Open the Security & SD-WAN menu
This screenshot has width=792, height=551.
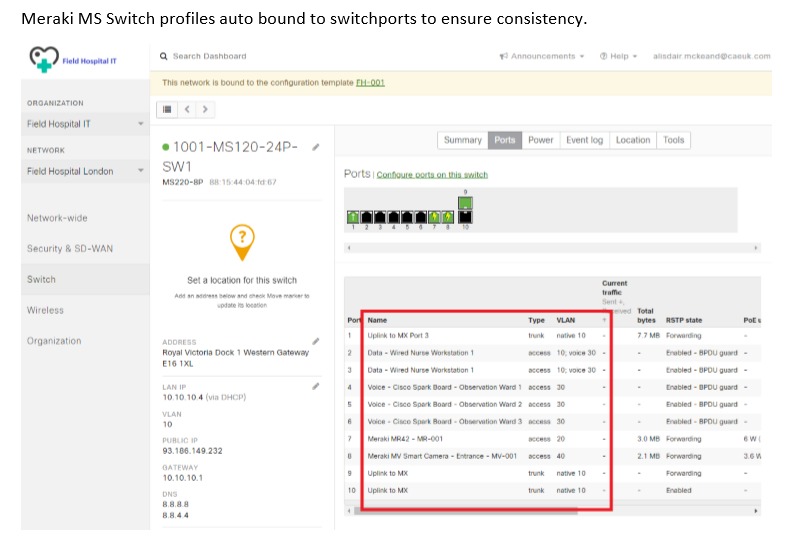70,248
